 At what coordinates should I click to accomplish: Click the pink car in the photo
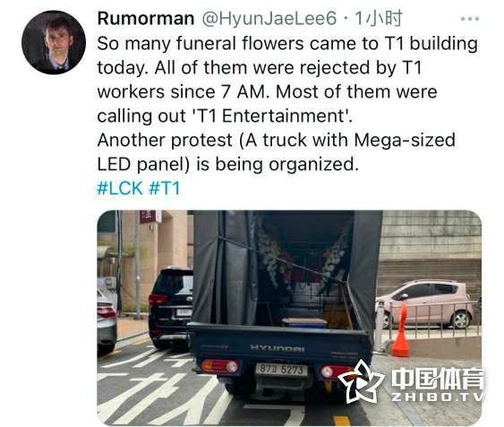(x=426, y=303)
